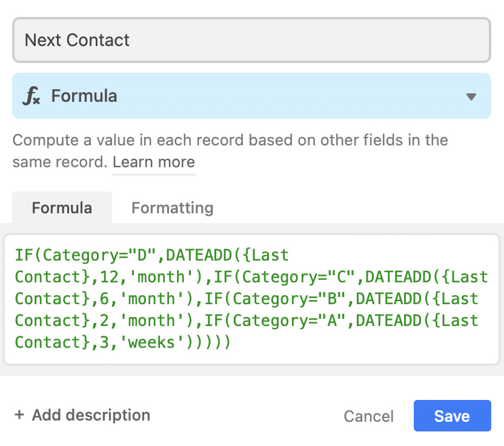Click the plus icon beside Add description

(x=19, y=415)
